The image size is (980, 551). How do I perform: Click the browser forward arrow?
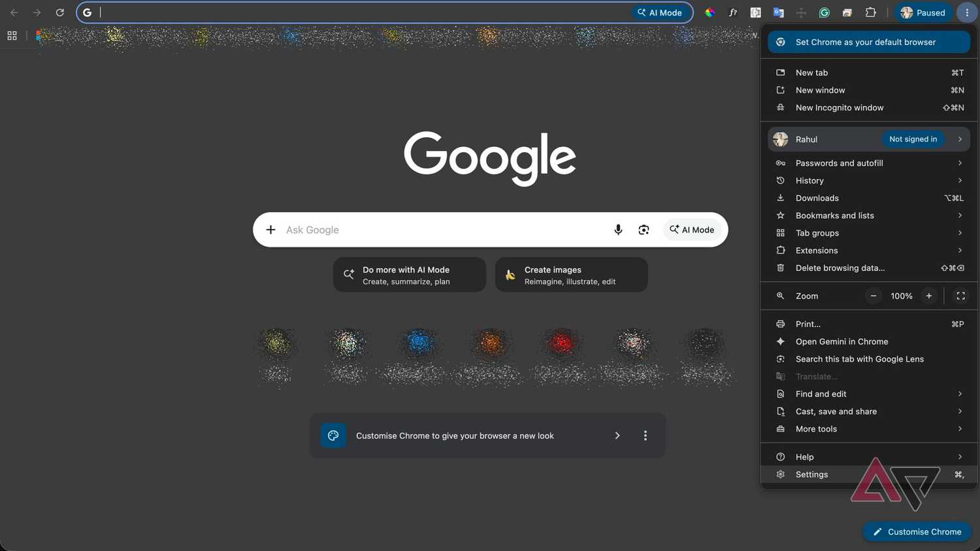tap(37, 12)
